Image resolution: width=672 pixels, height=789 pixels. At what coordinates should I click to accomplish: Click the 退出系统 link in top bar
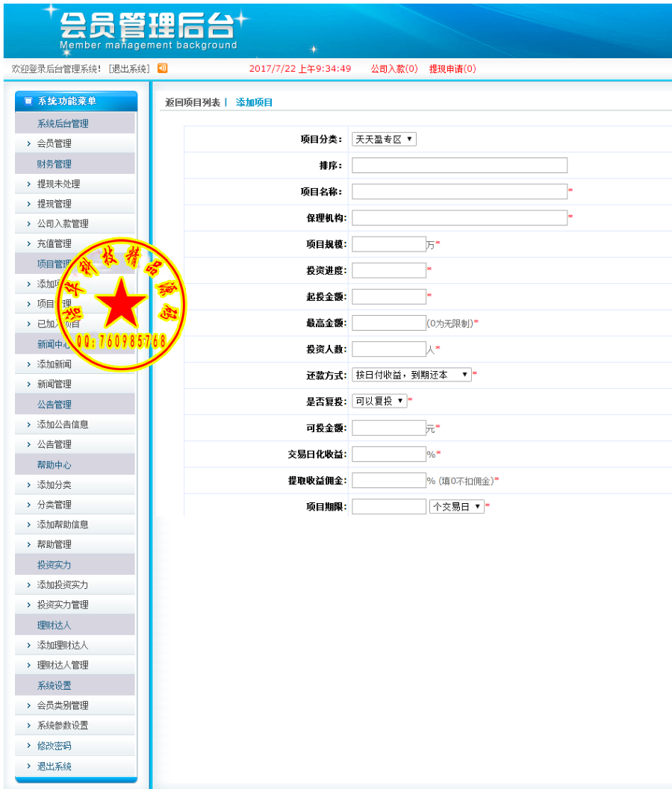pos(129,69)
